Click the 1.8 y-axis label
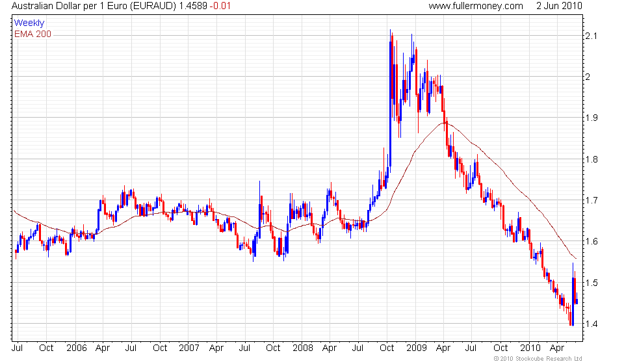Image resolution: width=637 pixels, height=364 pixels. (591, 159)
